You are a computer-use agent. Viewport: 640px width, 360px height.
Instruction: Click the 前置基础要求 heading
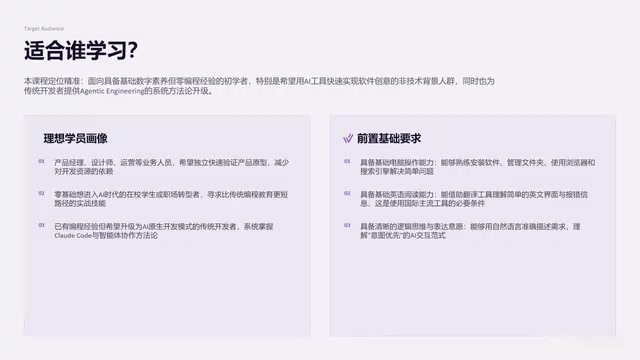click(389, 138)
